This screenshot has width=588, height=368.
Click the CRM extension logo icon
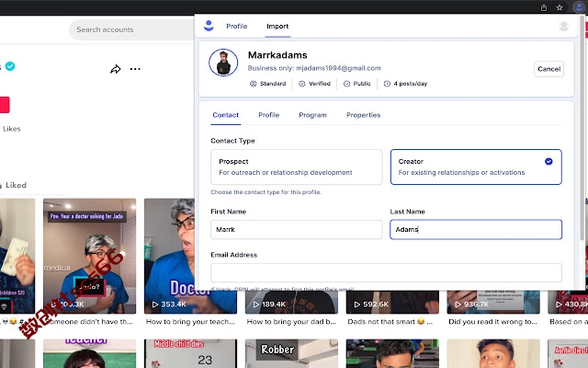point(209,26)
